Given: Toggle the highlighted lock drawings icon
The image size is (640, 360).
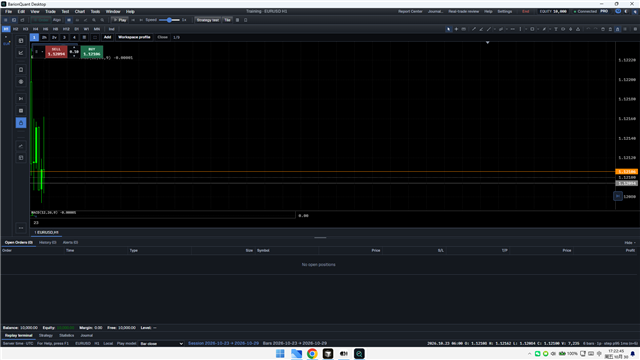Looking at the screenshot, I should tap(617, 29).
